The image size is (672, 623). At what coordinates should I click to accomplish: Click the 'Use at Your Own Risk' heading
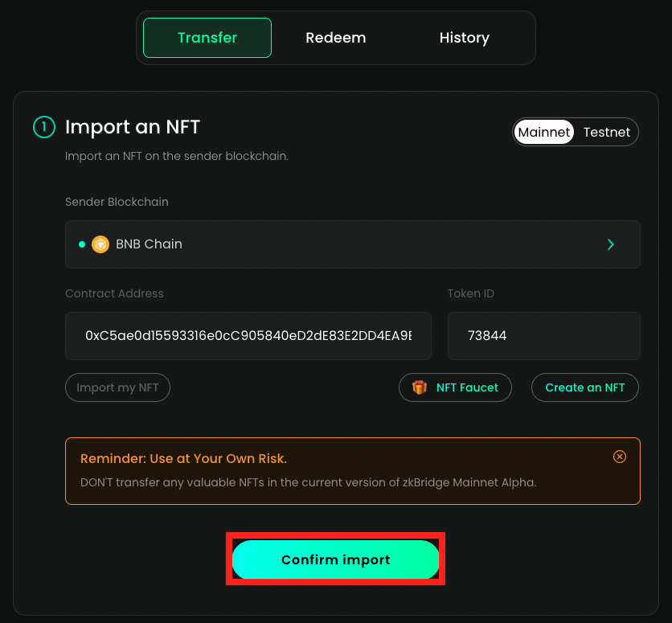[183, 459]
